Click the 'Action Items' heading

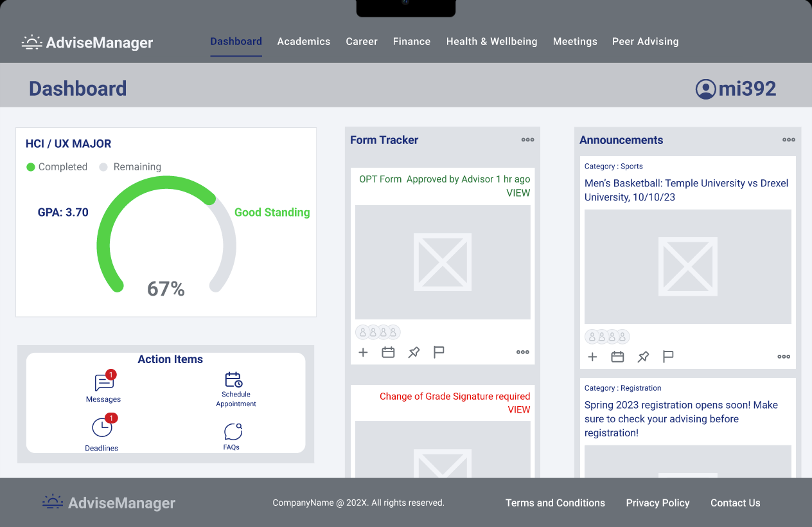click(x=170, y=359)
